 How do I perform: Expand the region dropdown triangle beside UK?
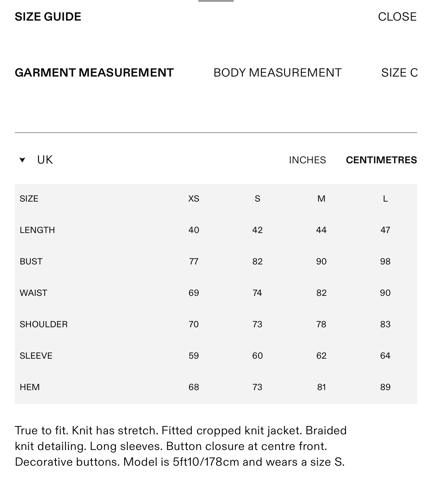[x=22, y=160]
